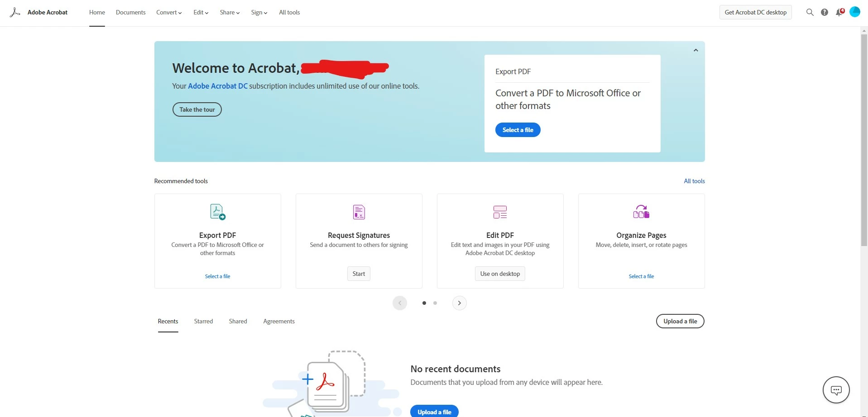This screenshot has height=417, width=868.
Task: Open the help question mark icon
Action: point(825,12)
